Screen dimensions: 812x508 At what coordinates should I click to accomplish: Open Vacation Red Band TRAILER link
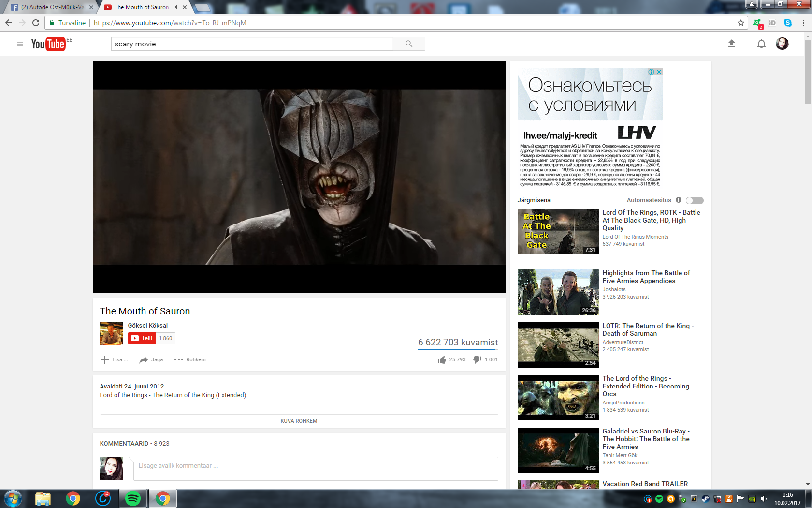[x=645, y=484]
